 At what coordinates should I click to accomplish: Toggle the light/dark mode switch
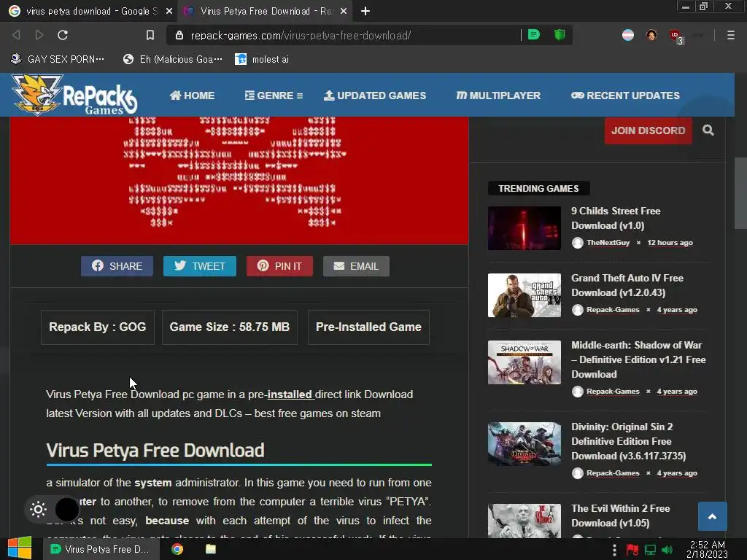[x=53, y=510]
